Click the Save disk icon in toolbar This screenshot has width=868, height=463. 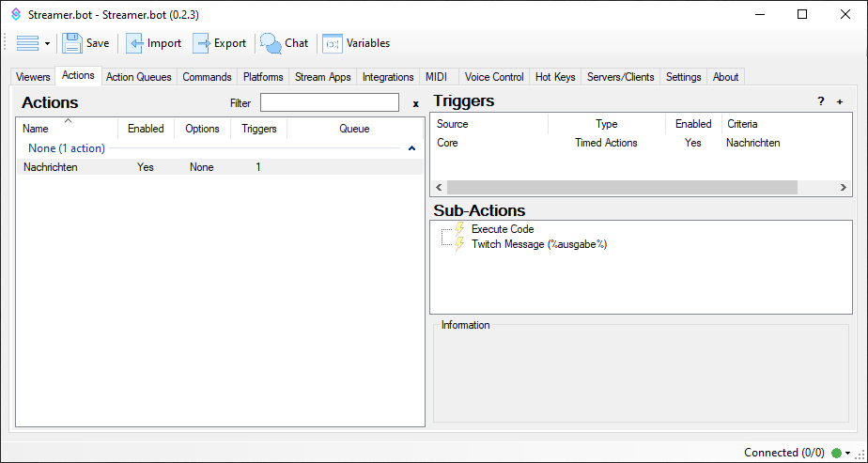coord(73,43)
